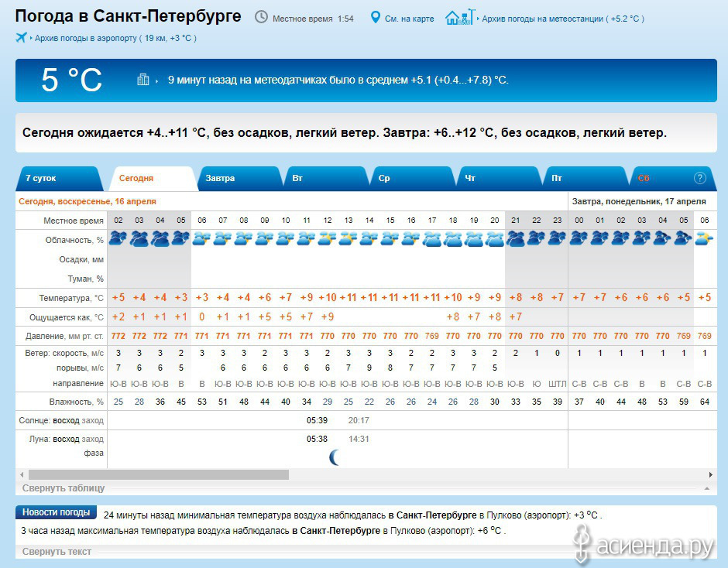728x568 pixels.
Task: Click the Ощущается как row label
Action: point(67,317)
